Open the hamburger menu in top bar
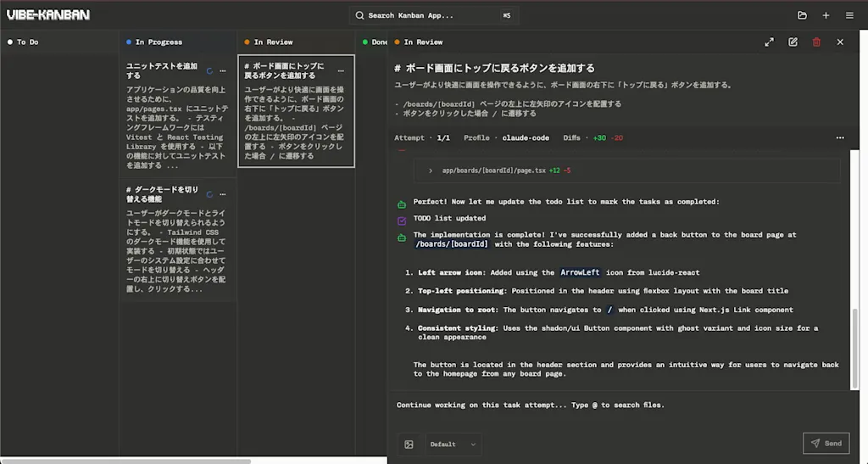 click(849, 15)
